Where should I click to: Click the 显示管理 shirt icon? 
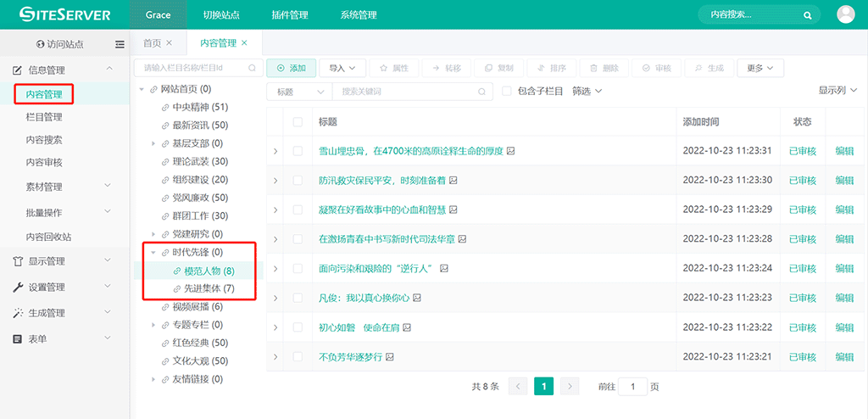[x=17, y=261]
